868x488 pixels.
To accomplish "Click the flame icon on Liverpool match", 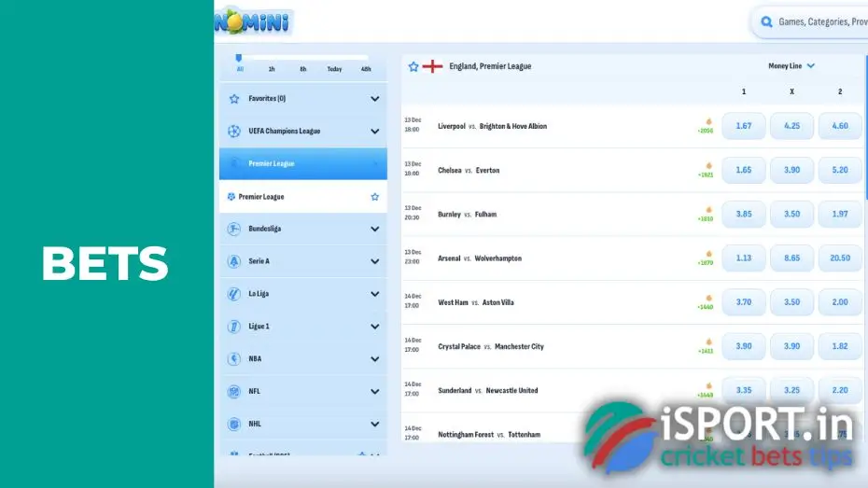I will click(x=707, y=121).
